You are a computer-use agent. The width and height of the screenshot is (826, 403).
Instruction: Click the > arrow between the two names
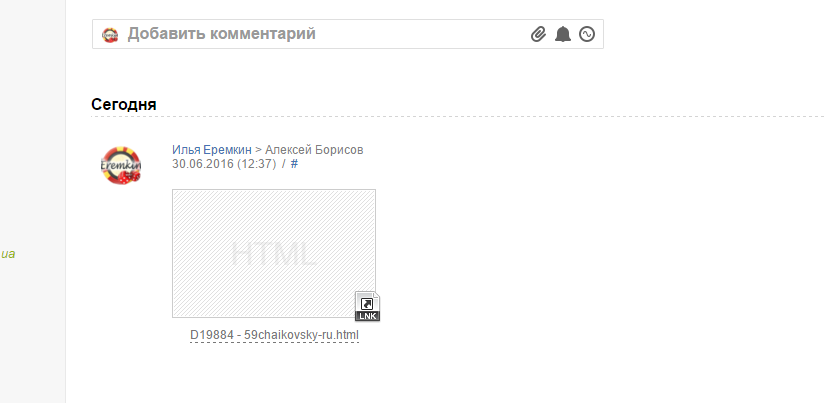click(x=258, y=150)
